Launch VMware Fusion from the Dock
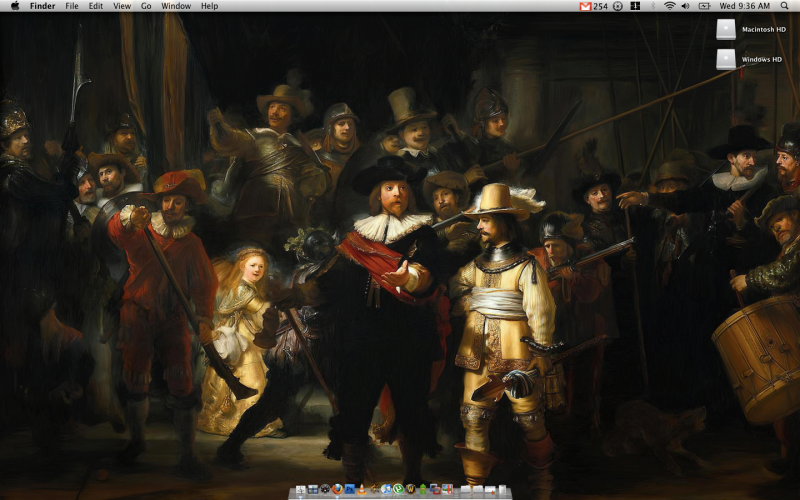The height and width of the screenshot is (500, 800). click(435, 489)
